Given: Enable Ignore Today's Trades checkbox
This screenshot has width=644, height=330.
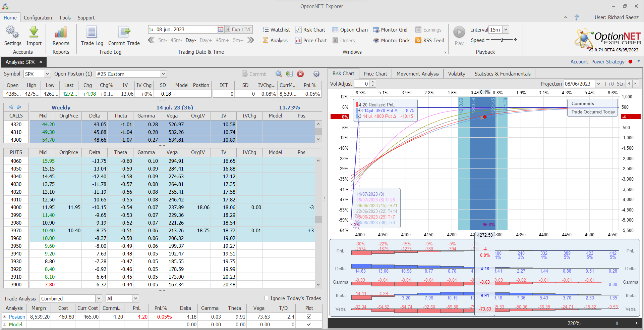Looking at the screenshot, I should (267, 298).
